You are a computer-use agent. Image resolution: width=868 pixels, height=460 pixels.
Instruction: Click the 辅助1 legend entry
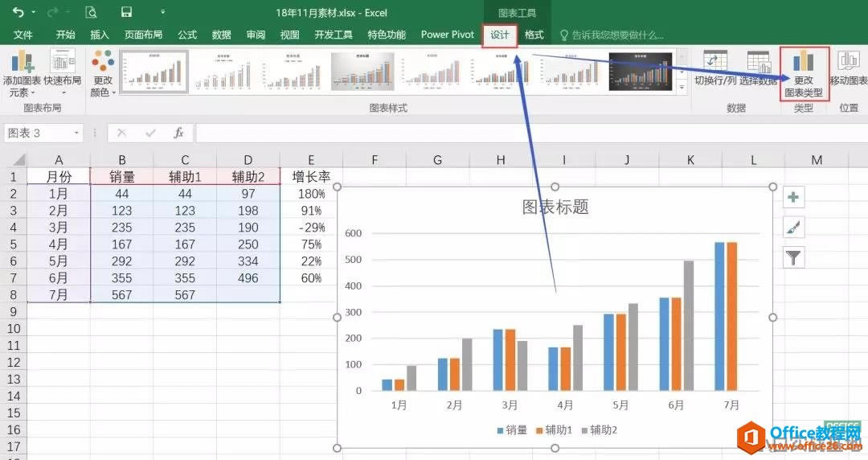(554, 429)
